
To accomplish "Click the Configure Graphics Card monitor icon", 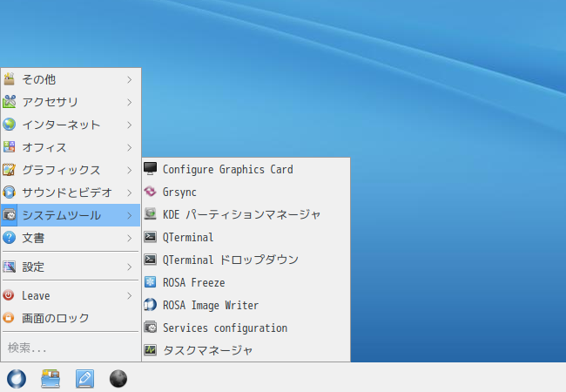I will 150,169.
